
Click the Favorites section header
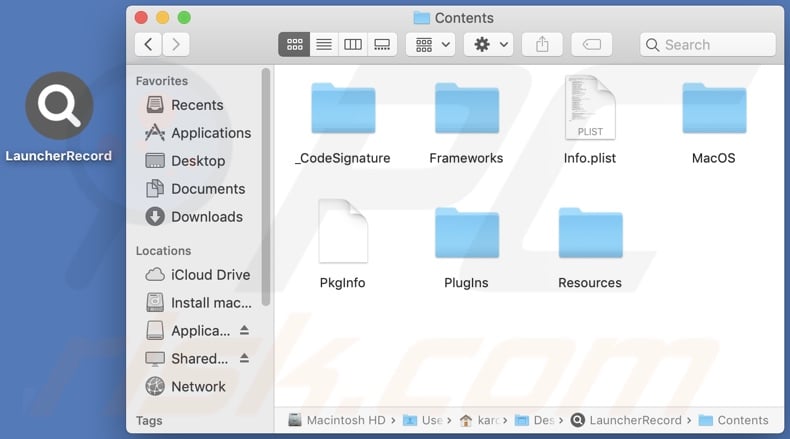[x=162, y=81]
